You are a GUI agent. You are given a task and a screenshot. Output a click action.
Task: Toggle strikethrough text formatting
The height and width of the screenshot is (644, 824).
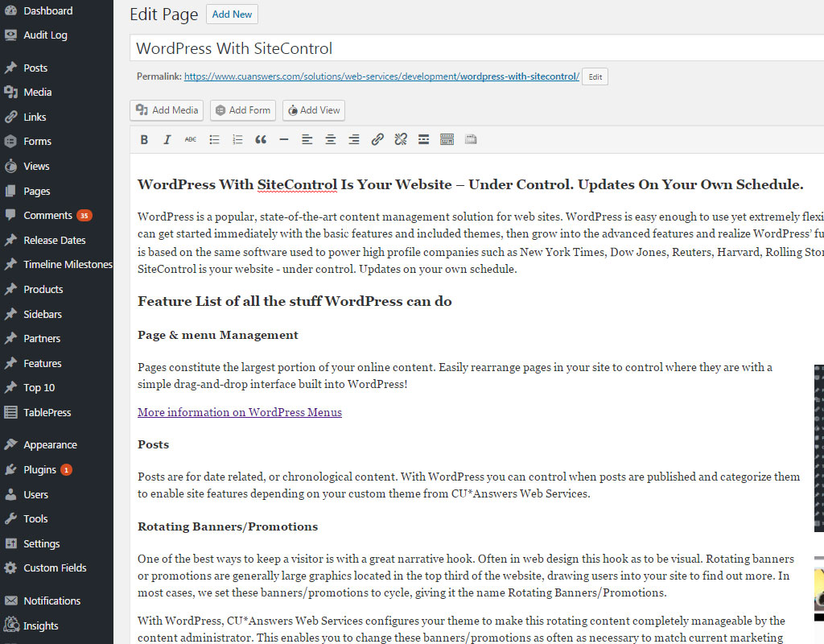191,140
